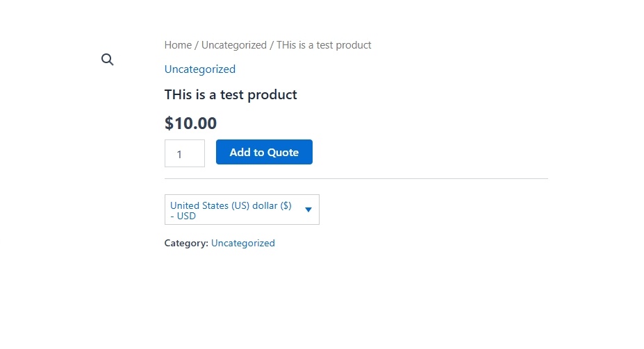Screen dimensions: 644x349
Task: Open Uncategorized link next to Category label
Action: point(242,244)
